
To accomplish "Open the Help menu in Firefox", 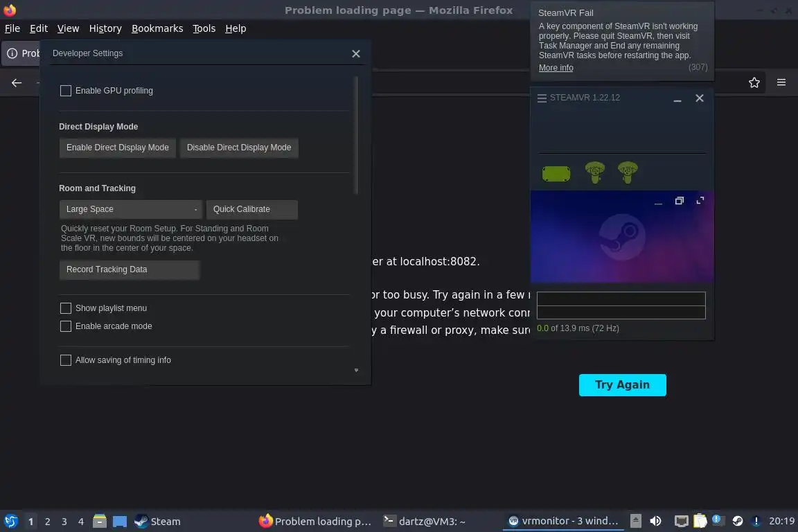I will pyautogui.click(x=236, y=28).
